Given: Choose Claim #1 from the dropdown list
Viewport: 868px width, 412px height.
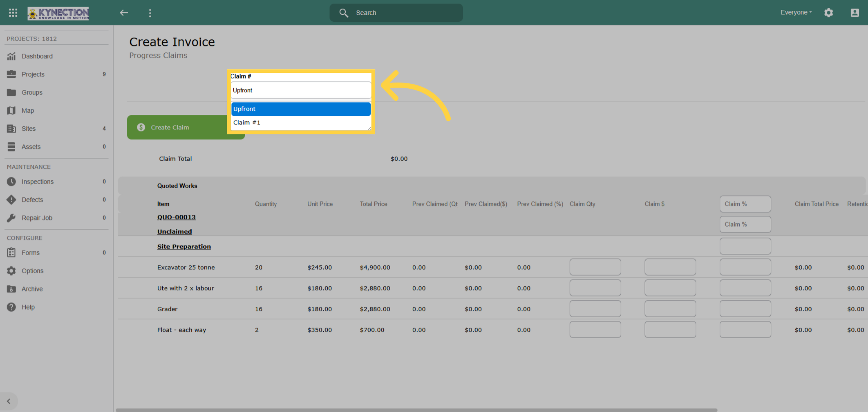Looking at the screenshot, I should 301,122.
